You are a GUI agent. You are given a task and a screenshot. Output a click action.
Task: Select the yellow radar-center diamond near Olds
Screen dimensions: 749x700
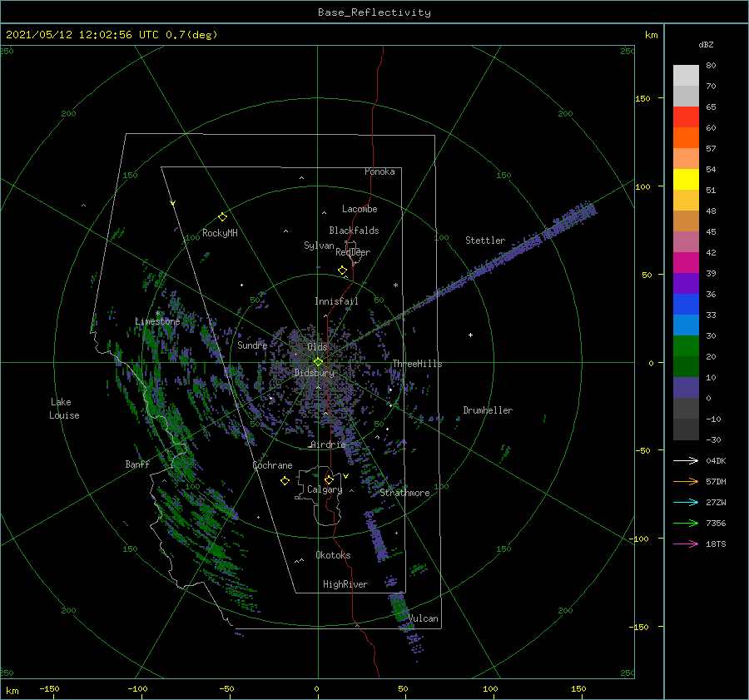tap(318, 362)
